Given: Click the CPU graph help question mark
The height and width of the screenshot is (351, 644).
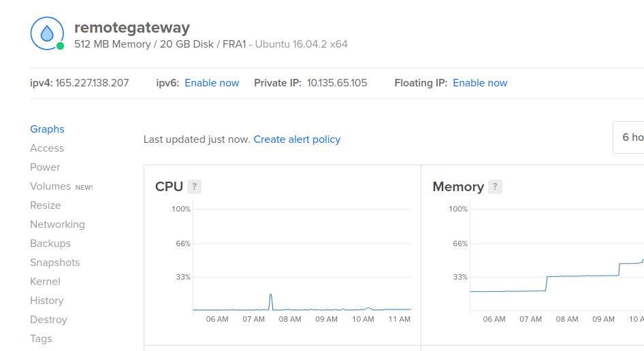Looking at the screenshot, I should click(x=194, y=186).
